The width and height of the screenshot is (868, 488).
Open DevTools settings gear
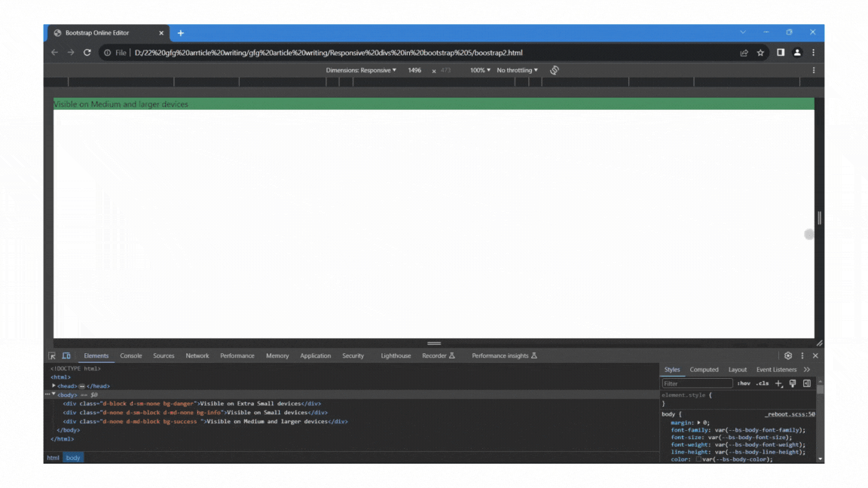click(787, 355)
